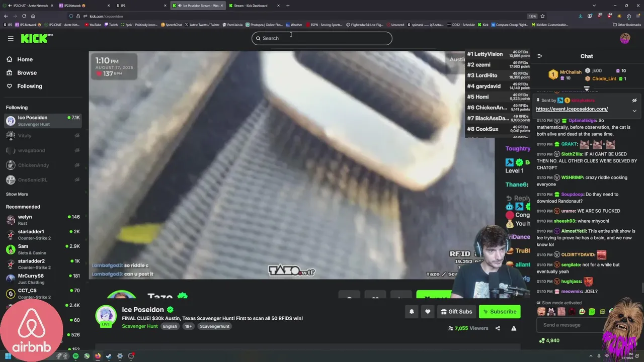644x362 pixels.
Task: Hide the pinned message
Action: click(634, 101)
